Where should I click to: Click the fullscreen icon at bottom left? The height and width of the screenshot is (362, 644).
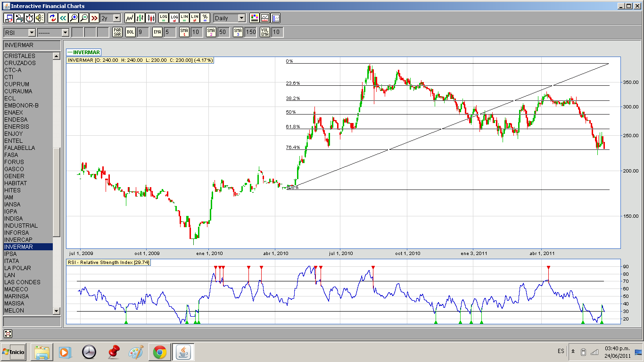click(x=8, y=334)
